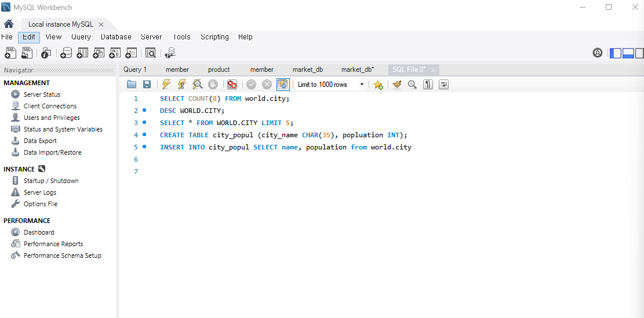Open Server Logs

pyautogui.click(x=40, y=192)
